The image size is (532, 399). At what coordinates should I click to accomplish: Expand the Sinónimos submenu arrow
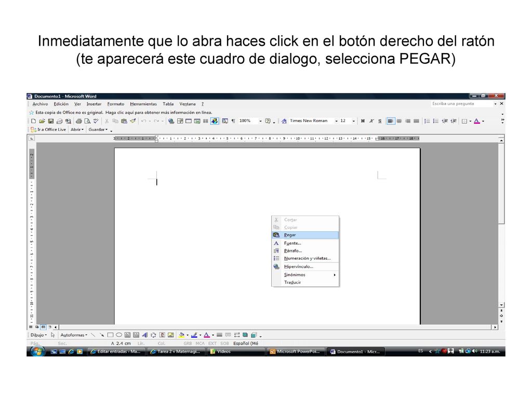[335, 275]
